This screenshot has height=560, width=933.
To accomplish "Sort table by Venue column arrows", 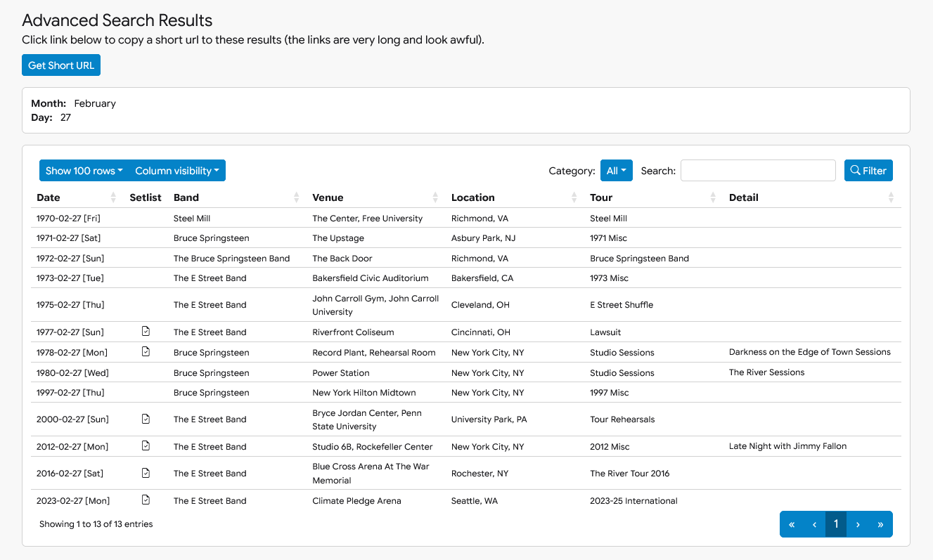I will click(x=435, y=197).
